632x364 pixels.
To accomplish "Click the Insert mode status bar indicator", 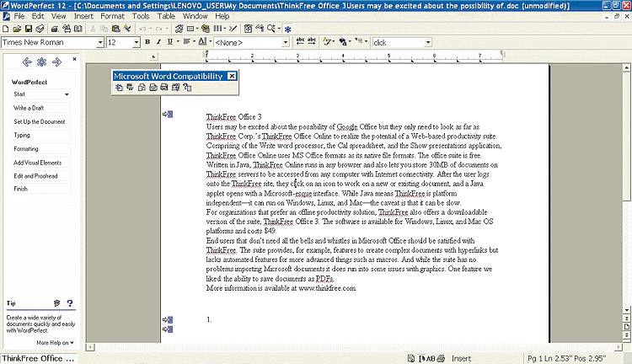I will coord(461,359).
